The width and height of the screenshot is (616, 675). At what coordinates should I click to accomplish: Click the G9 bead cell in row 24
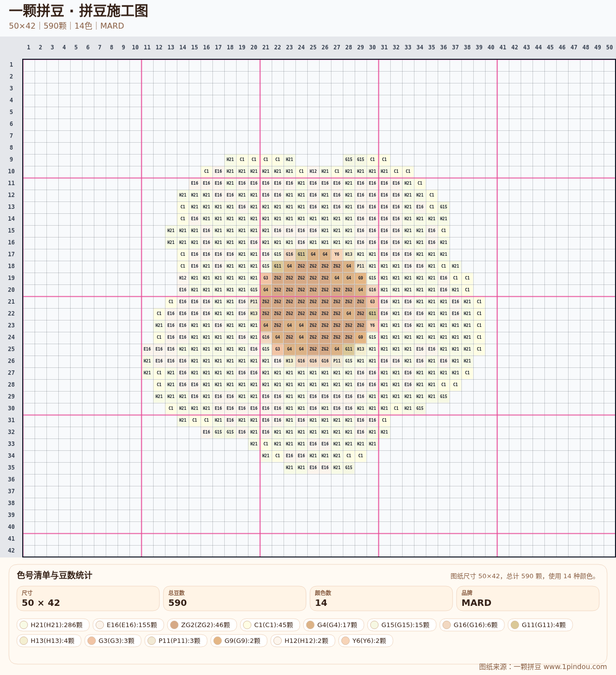361,337
